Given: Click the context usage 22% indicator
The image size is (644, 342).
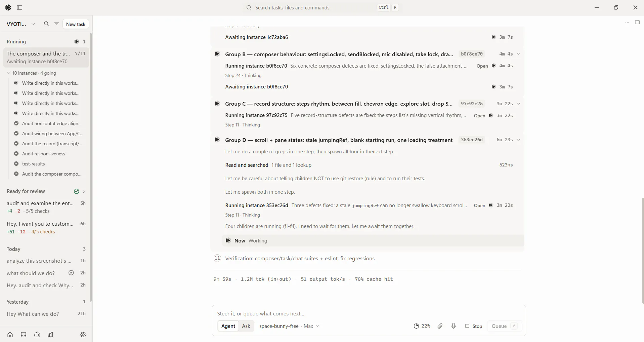Looking at the screenshot, I should pos(422,326).
